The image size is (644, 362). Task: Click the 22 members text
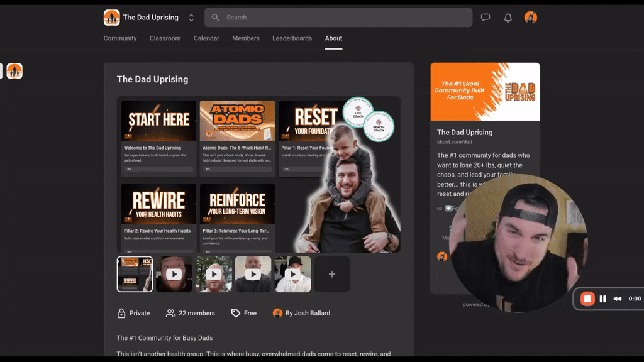pyautogui.click(x=197, y=313)
